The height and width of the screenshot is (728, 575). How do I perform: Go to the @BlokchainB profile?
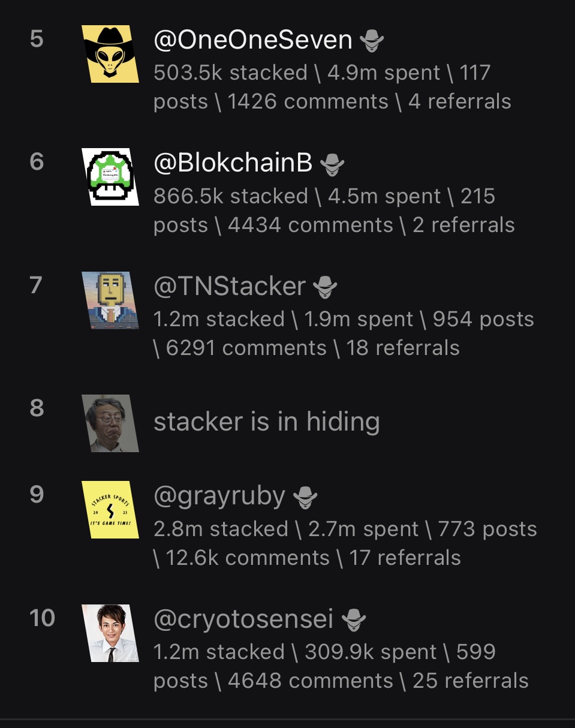(233, 163)
